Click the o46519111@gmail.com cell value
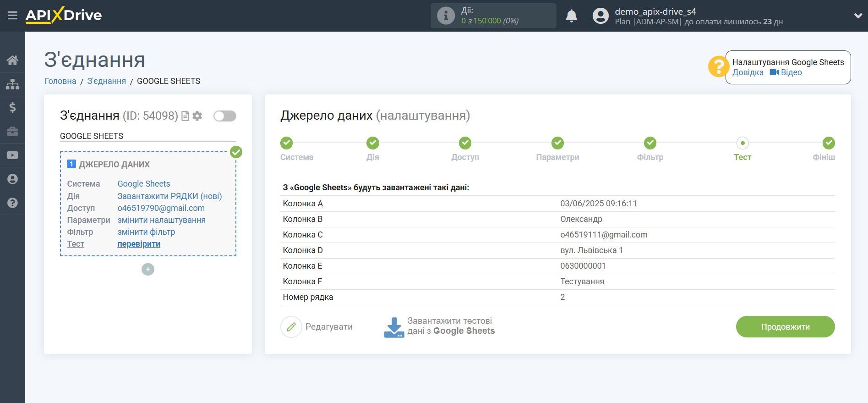This screenshot has height=403, width=868. tap(604, 235)
